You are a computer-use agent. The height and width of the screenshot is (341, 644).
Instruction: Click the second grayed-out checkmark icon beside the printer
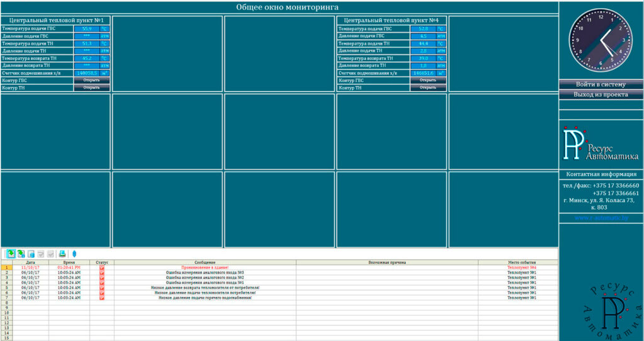(x=50, y=254)
